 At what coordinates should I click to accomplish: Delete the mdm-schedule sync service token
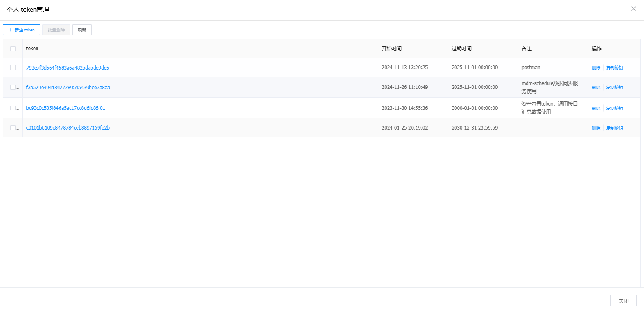[596, 87]
